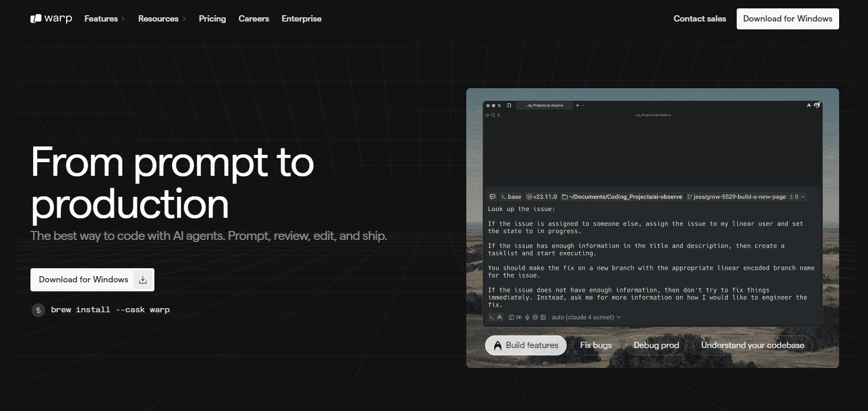Click the new tab plus icon in terminal

pyautogui.click(x=577, y=106)
